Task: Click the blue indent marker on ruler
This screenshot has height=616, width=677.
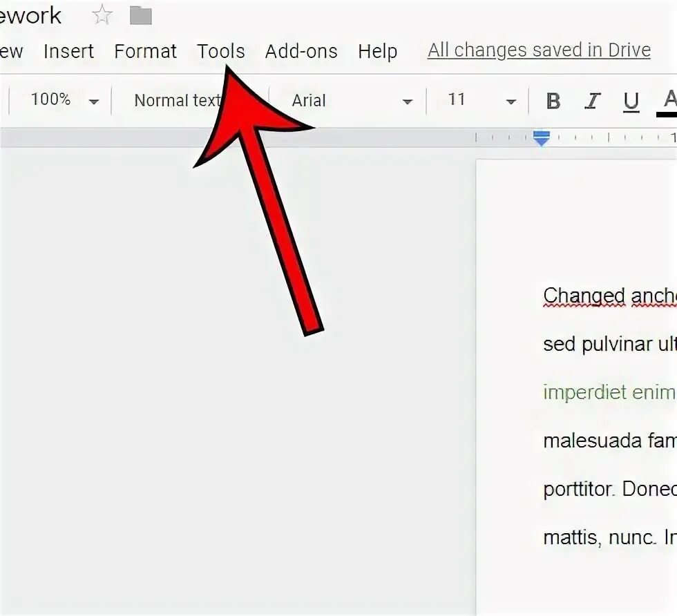Action: [x=542, y=138]
